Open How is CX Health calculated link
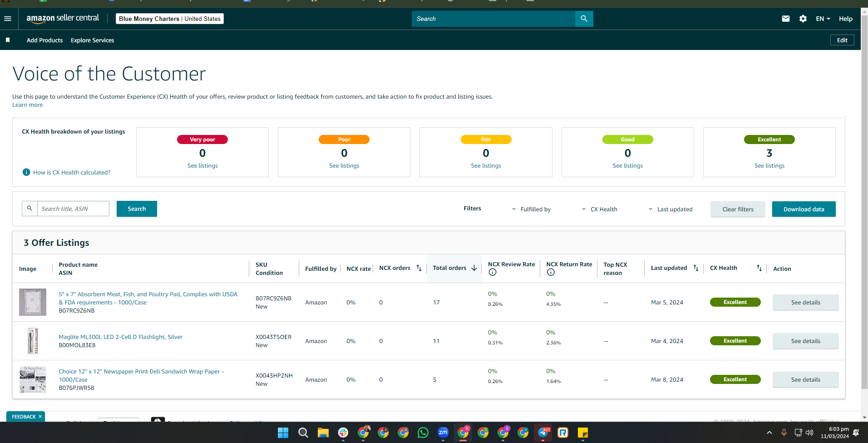This screenshot has height=443, width=868. (x=72, y=173)
